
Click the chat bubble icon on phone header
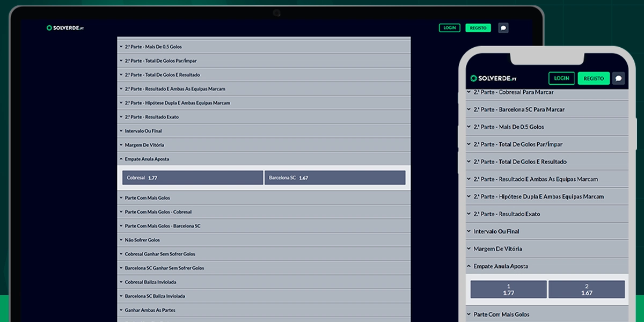pos(618,78)
